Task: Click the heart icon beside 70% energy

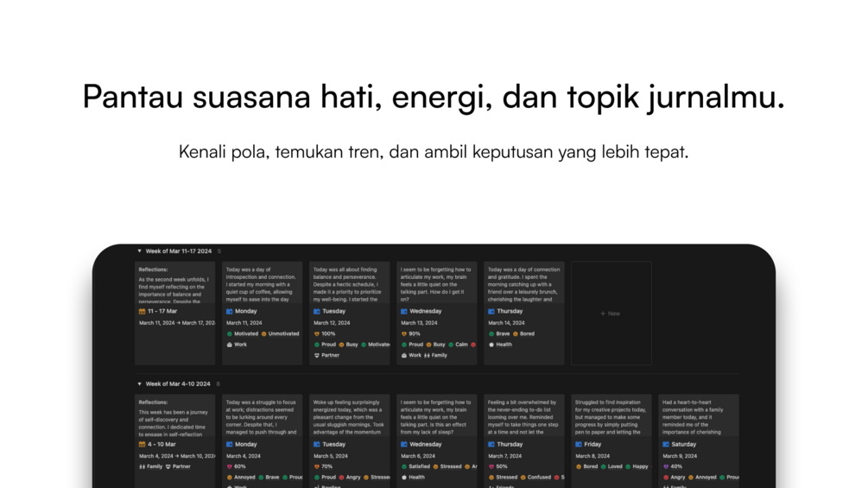Action: tap(317, 466)
